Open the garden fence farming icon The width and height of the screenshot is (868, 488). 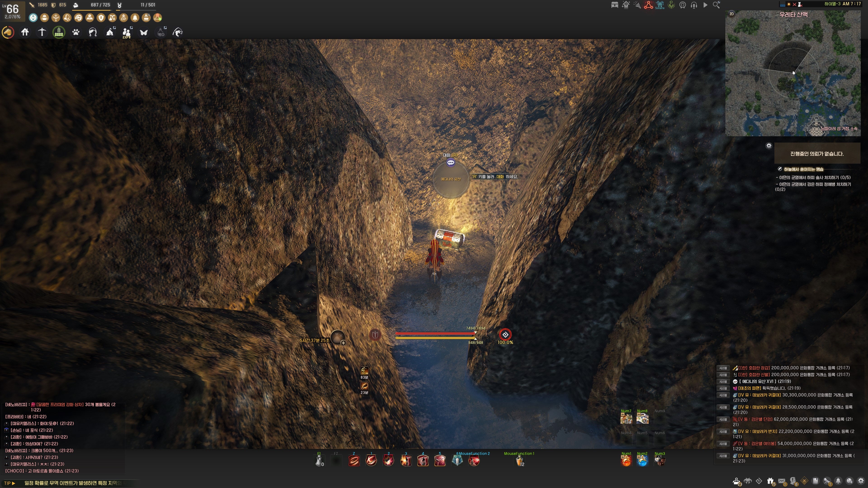pyautogui.click(x=59, y=32)
